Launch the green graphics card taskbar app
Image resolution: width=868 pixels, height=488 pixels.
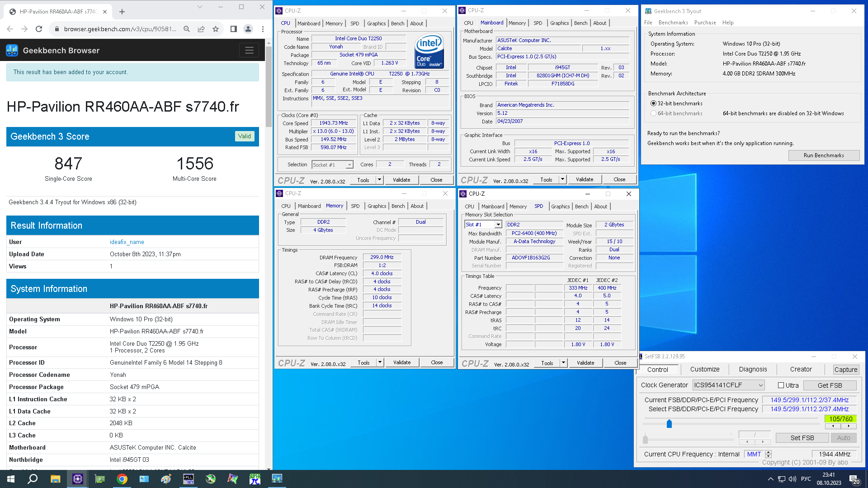[x=99, y=479]
